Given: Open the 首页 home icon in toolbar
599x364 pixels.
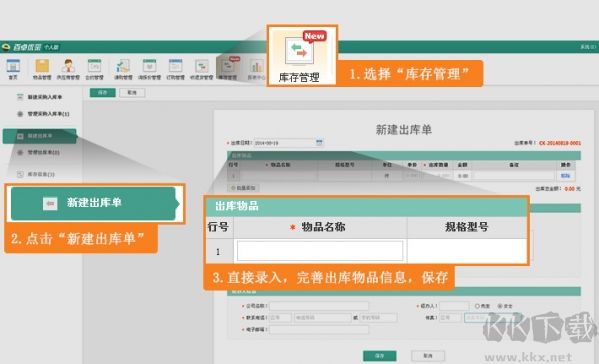Looking at the screenshot, I should tap(13, 69).
